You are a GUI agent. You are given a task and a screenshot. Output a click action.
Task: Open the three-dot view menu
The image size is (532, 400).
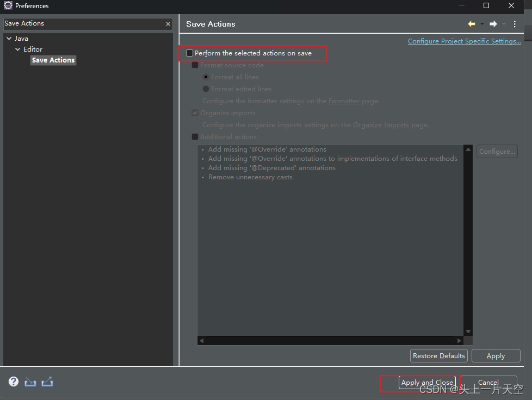[x=515, y=24]
